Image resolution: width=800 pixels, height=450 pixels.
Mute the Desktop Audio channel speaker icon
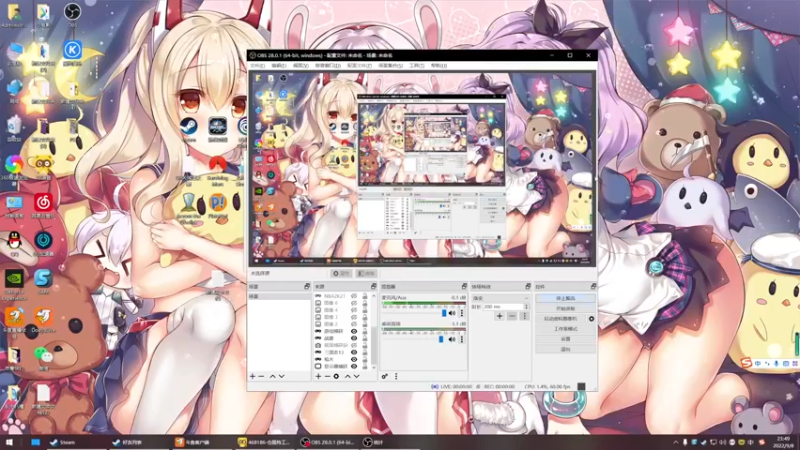pyautogui.click(x=452, y=339)
